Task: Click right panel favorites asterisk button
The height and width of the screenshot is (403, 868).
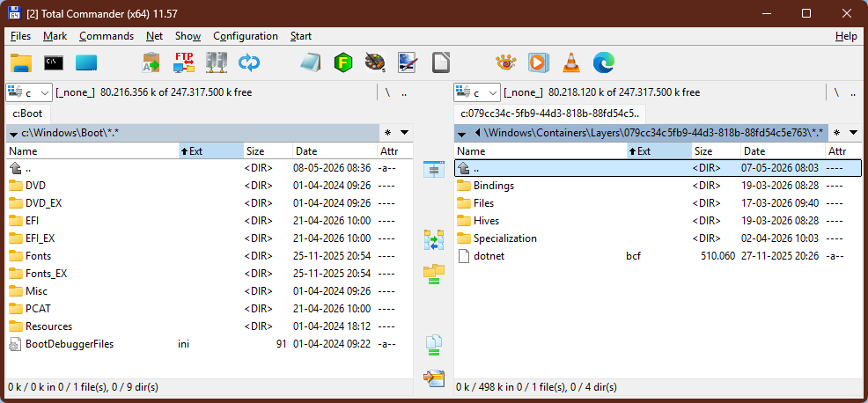Action: tap(836, 132)
